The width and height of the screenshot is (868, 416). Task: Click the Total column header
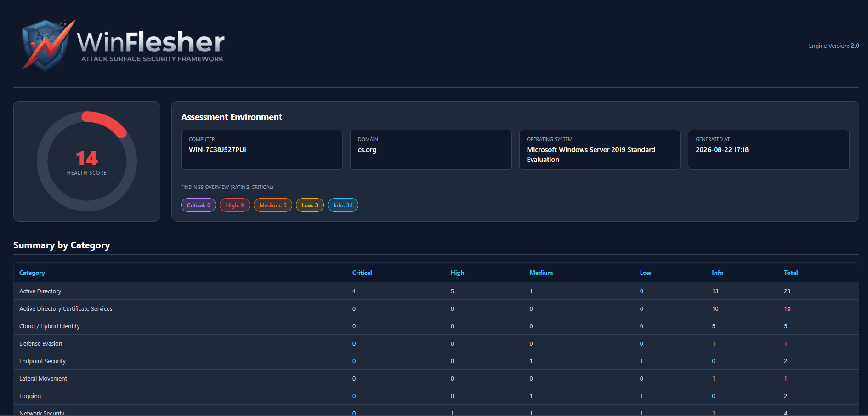791,273
